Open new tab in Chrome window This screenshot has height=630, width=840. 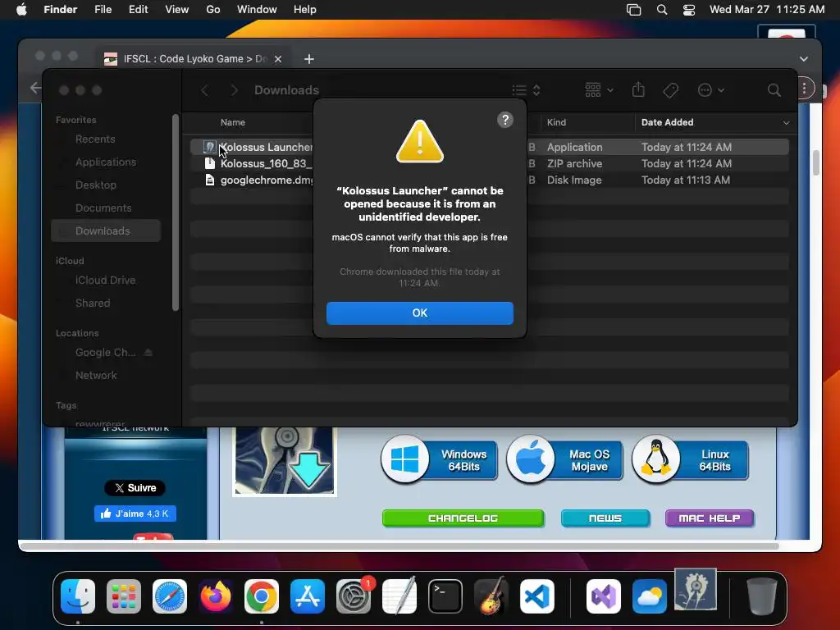[309, 59]
